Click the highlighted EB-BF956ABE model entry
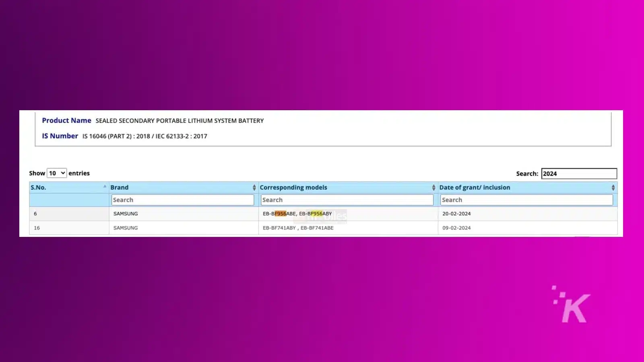This screenshot has height=362, width=644. click(x=279, y=214)
